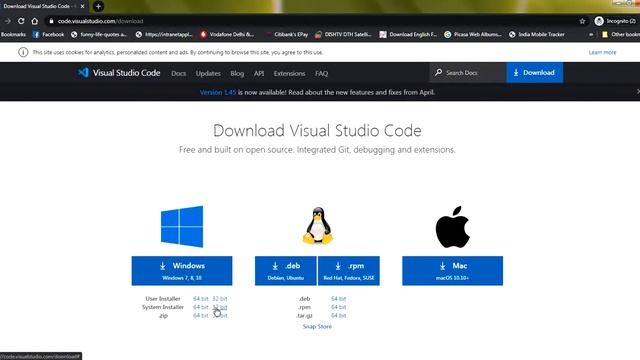Open the Snap Store link

317,327
